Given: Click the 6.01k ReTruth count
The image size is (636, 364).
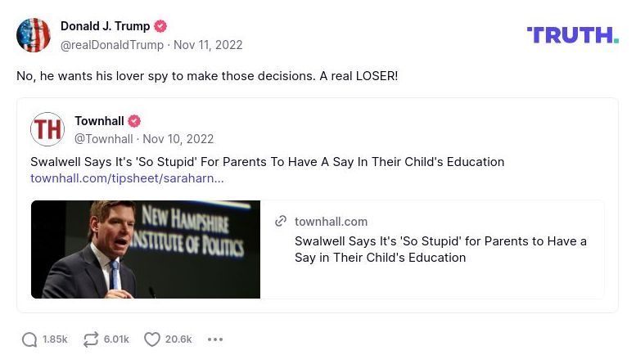Looking at the screenshot, I should point(116,339).
